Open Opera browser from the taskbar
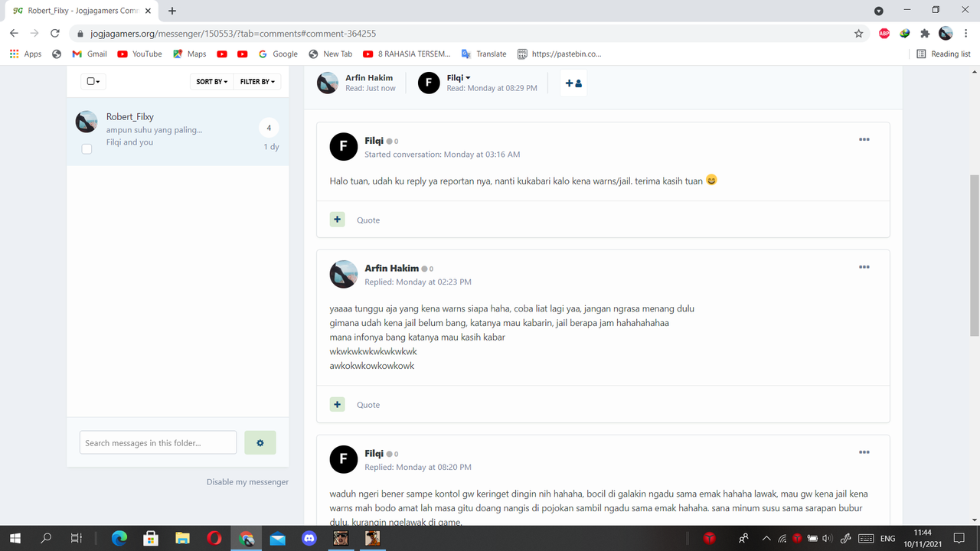This screenshot has height=551, width=980. 214,539
